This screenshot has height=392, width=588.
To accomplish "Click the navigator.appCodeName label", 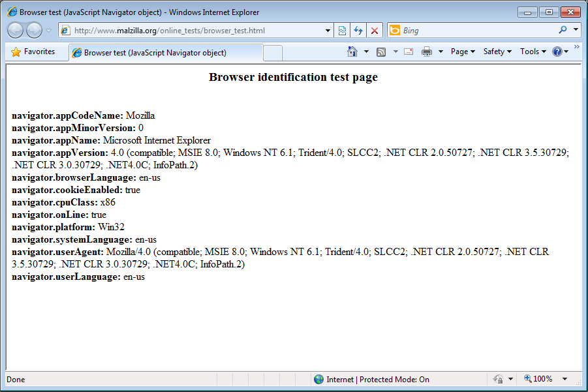I will [x=67, y=115].
